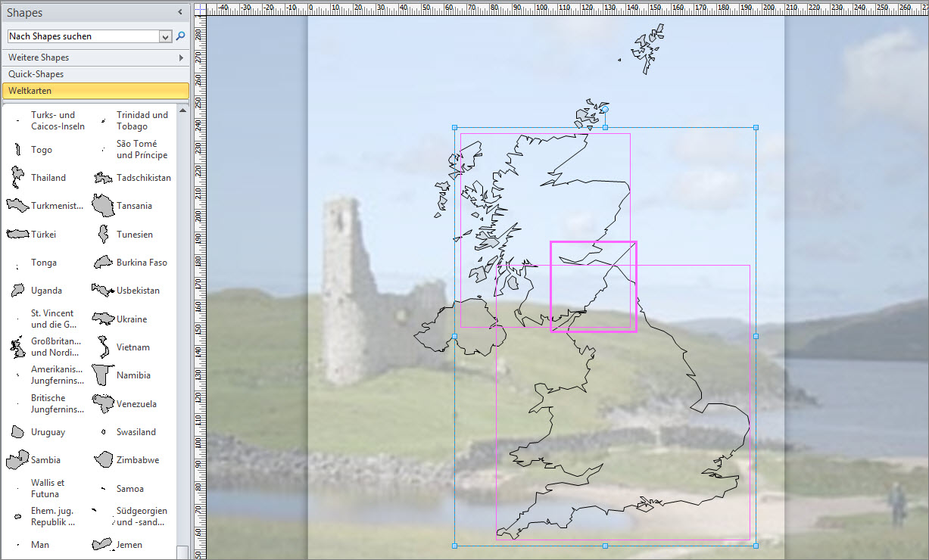
Task: Select the Großbritannien und Nordirland shape
Action: pyautogui.click(x=17, y=347)
